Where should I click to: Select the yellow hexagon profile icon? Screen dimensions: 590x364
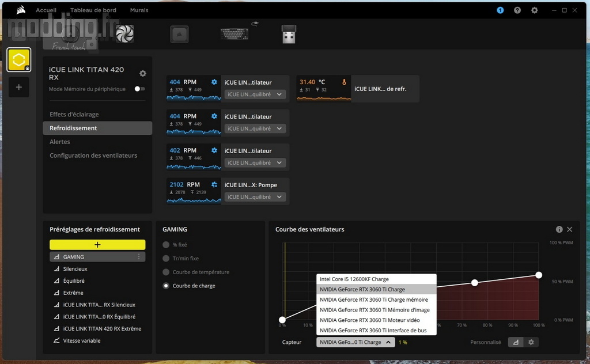(x=19, y=59)
